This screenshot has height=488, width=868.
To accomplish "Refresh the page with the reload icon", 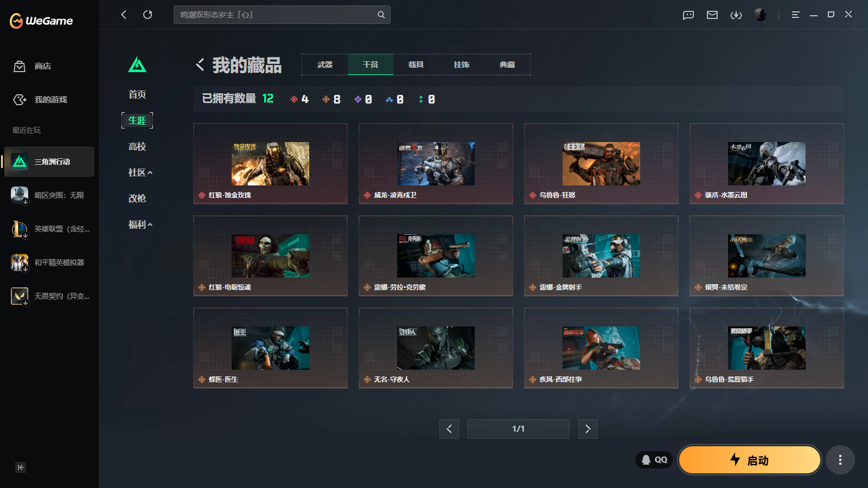I will 148,15.
